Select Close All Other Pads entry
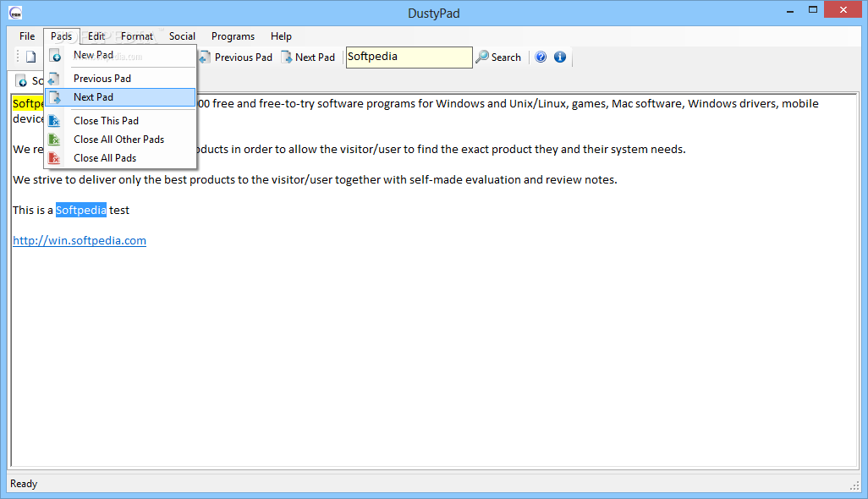868x499 pixels. 120,140
